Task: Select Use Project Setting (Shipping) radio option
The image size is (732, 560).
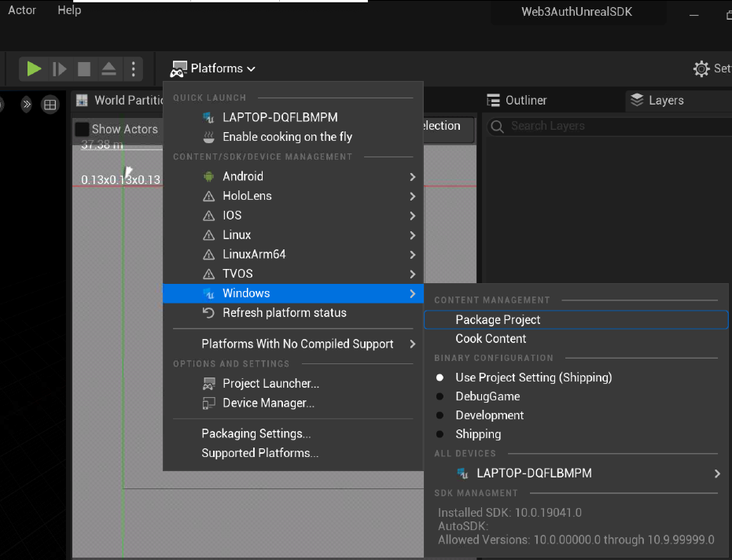Action: coord(440,378)
